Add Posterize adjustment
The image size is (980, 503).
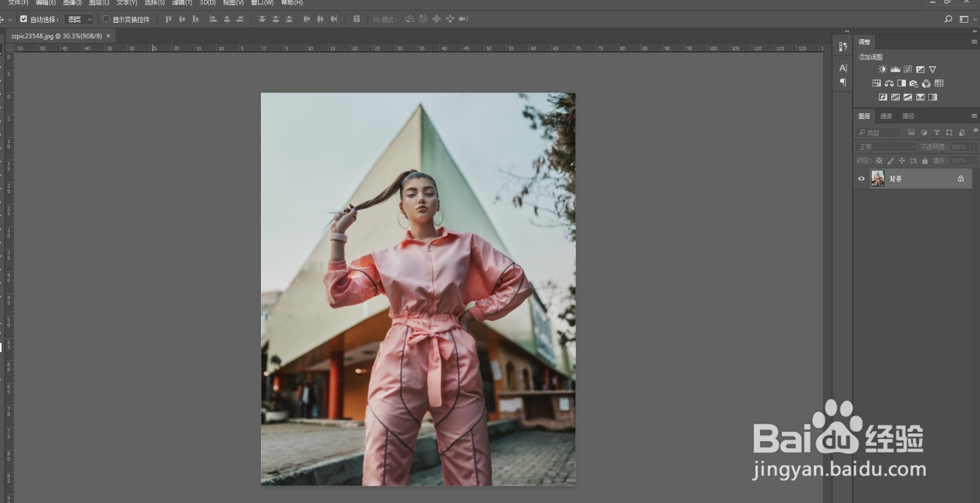pos(895,97)
